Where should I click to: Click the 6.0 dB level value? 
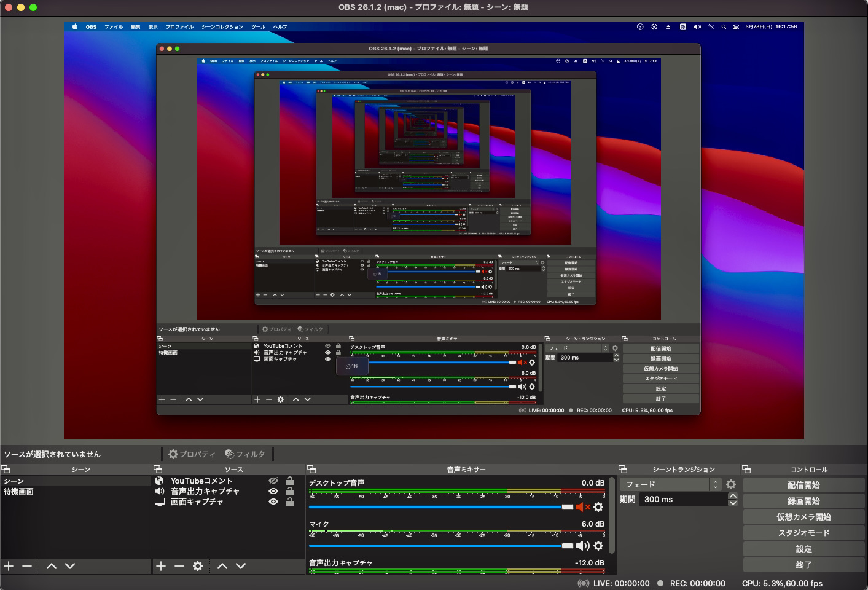coord(593,524)
